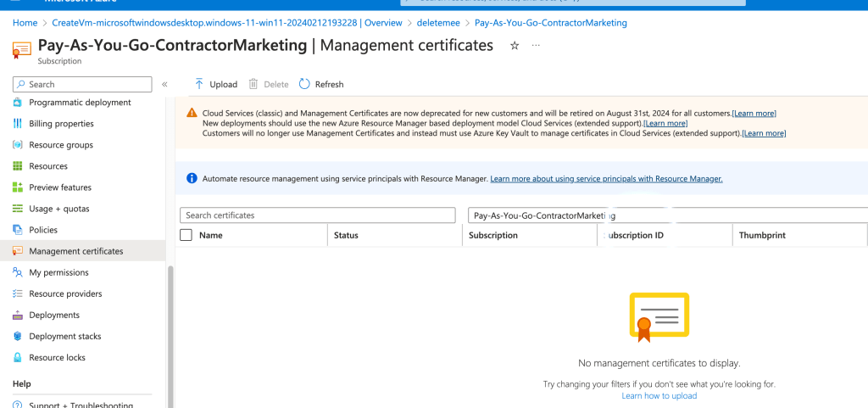Click the Refresh circular arrow icon
Viewport: 868px width, 408px height.
pyautogui.click(x=304, y=84)
